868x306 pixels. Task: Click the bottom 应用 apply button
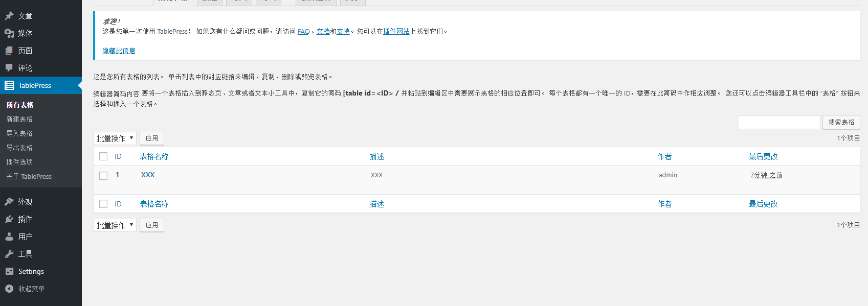pyautogui.click(x=152, y=225)
